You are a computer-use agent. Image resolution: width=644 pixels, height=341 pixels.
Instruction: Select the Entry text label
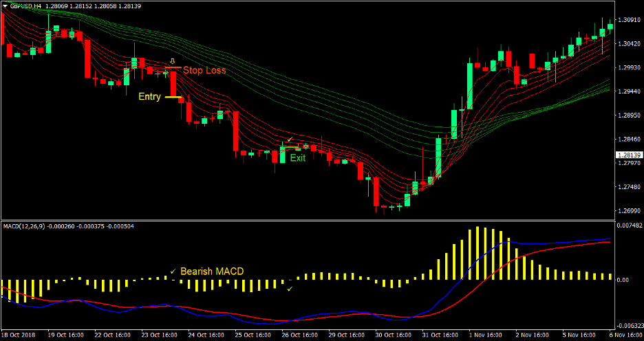pos(149,97)
